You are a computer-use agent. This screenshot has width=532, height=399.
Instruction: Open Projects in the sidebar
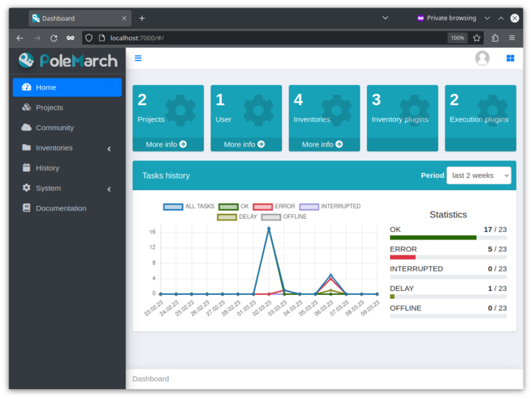pos(49,108)
